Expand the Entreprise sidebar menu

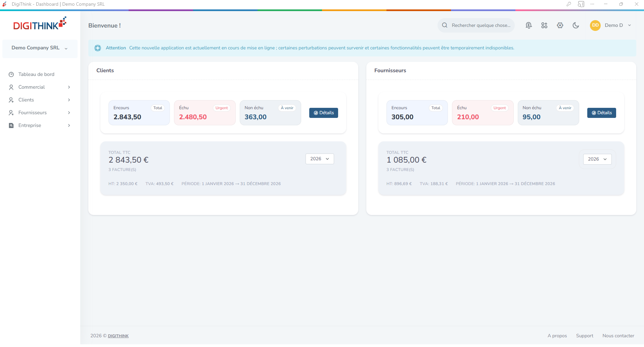pyautogui.click(x=40, y=126)
